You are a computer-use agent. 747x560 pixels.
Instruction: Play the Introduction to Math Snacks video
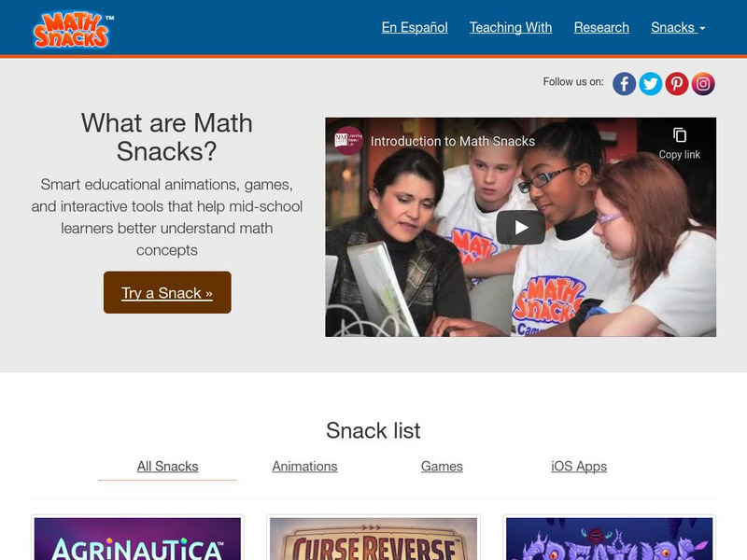pyautogui.click(x=520, y=228)
